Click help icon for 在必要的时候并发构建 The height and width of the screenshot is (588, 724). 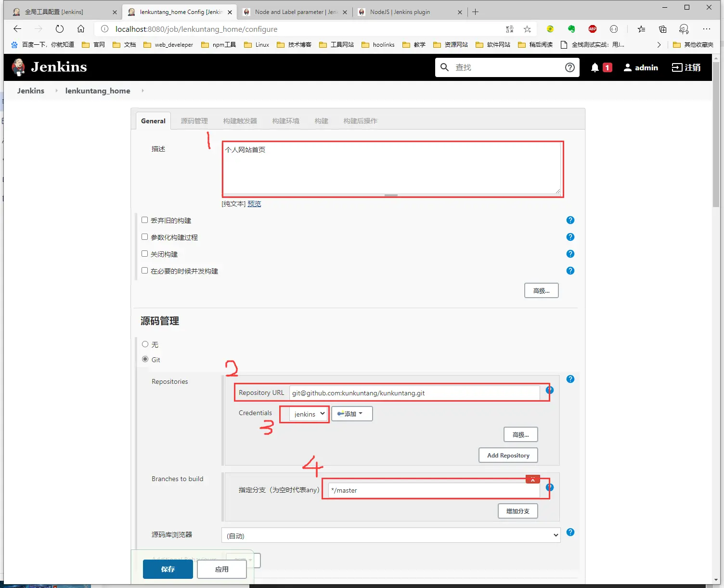click(x=570, y=271)
